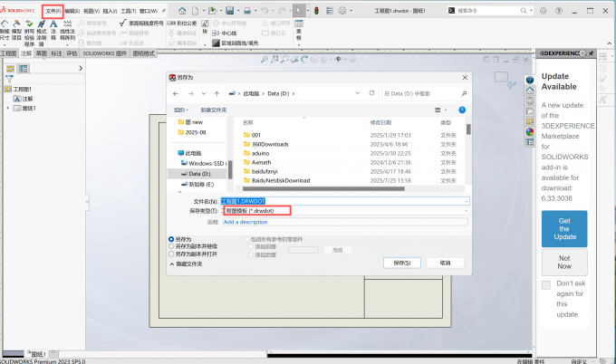Click the Get the Update button
The height and width of the screenshot is (364, 616).
(x=563, y=228)
